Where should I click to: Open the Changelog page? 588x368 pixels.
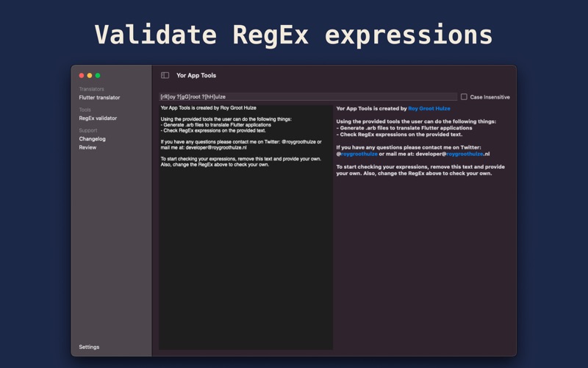93,138
